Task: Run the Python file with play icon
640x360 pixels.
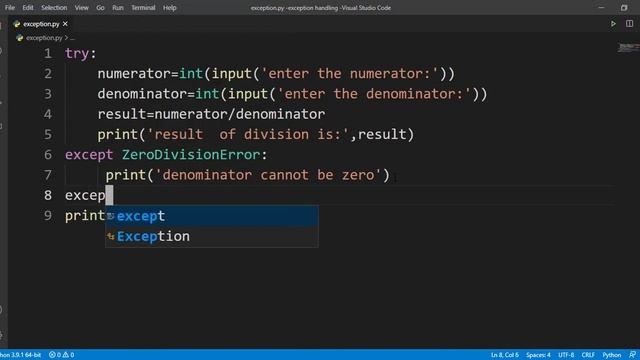Action: [x=613, y=24]
